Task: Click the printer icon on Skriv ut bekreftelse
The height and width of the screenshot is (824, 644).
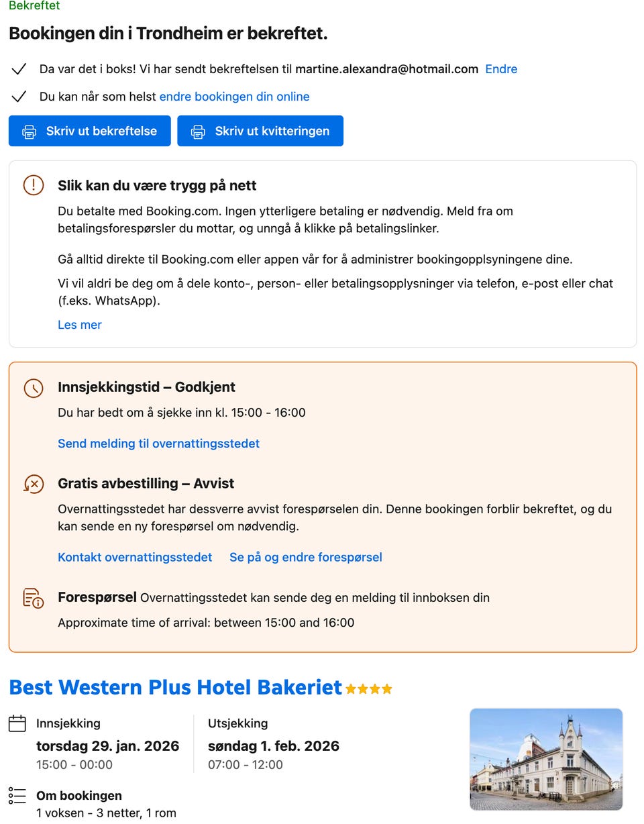Action: coord(30,131)
